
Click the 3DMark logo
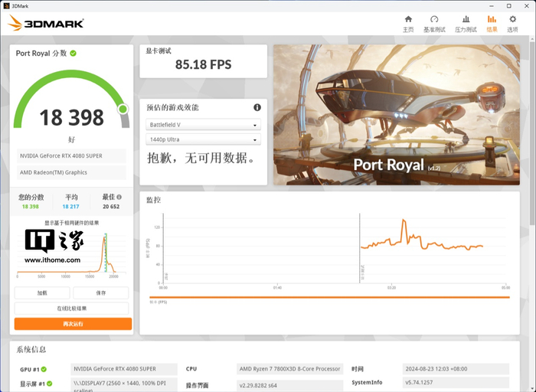click(46, 23)
